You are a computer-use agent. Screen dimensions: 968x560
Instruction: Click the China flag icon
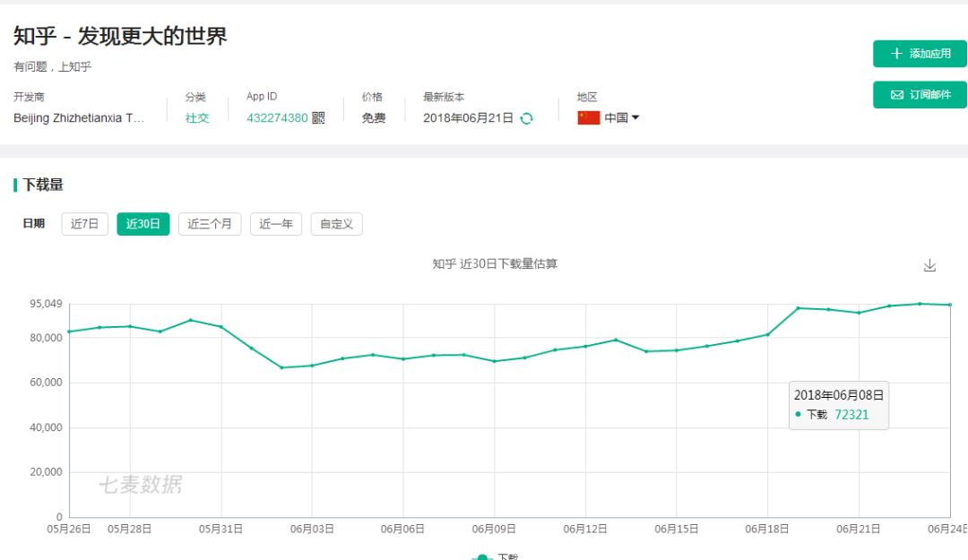click(x=588, y=118)
